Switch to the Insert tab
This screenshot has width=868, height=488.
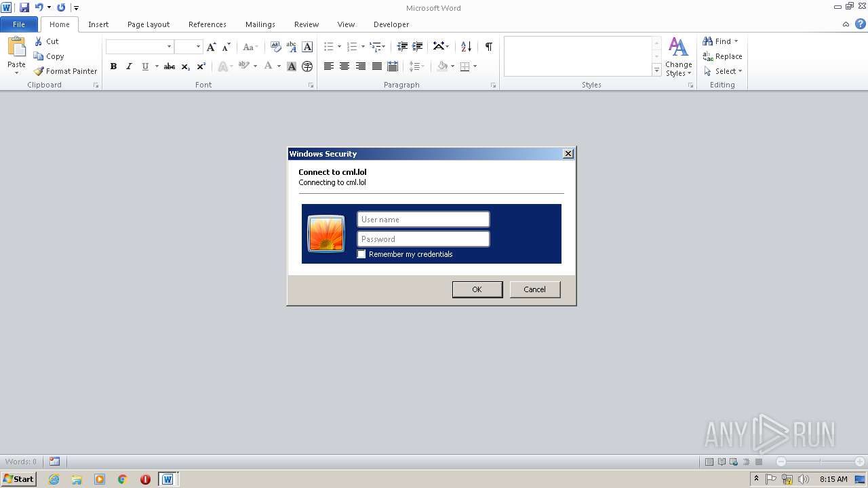pyautogui.click(x=98, y=24)
